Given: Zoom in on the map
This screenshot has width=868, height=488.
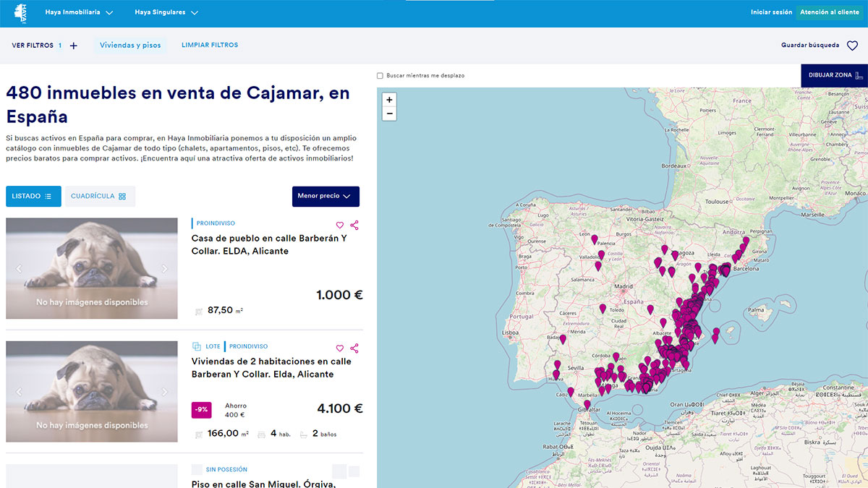Looking at the screenshot, I should pos(389,100).
